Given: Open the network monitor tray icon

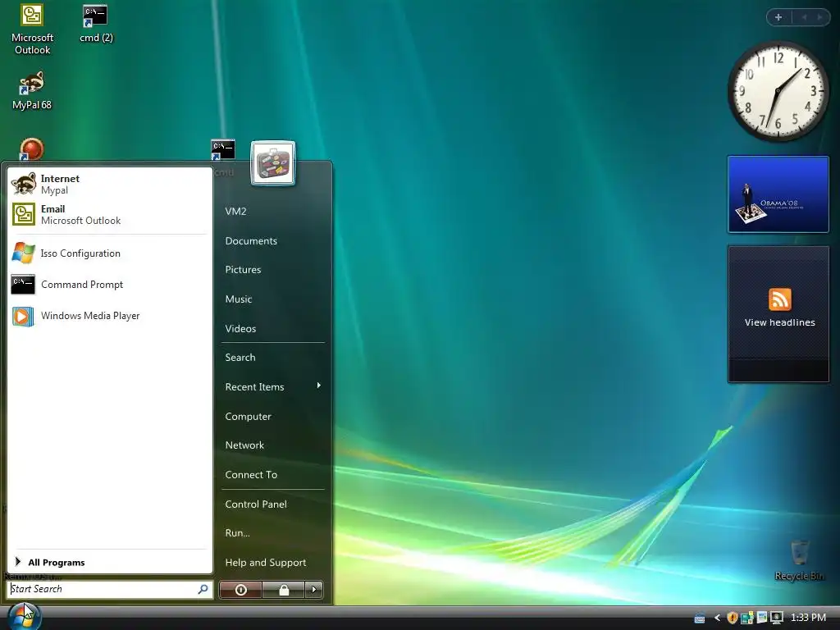Looking at the screenshot, I should coord(776,618).
